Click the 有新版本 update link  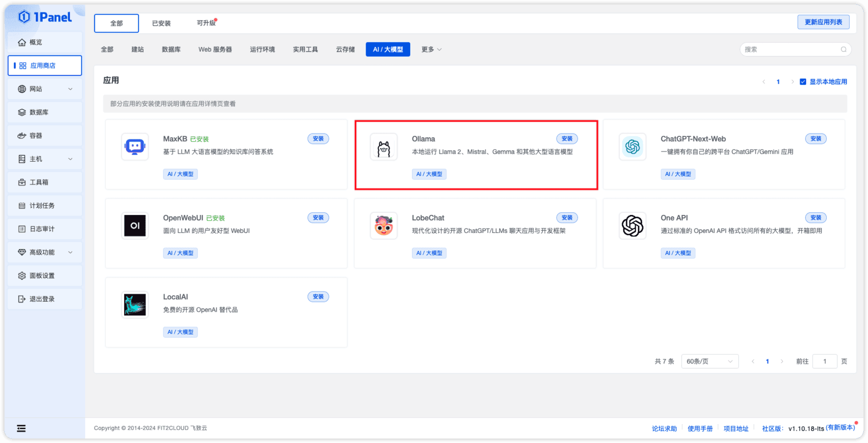click(x=840, y=428)
